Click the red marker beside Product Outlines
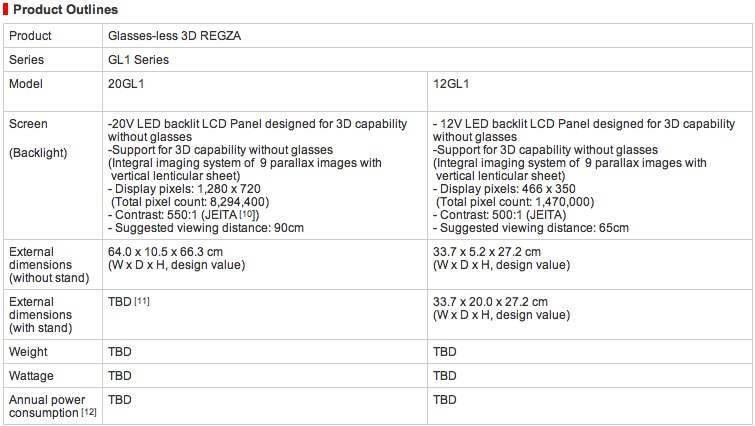Image resolution: width=755 pixels, height=426 pixels. click(4, 9)
